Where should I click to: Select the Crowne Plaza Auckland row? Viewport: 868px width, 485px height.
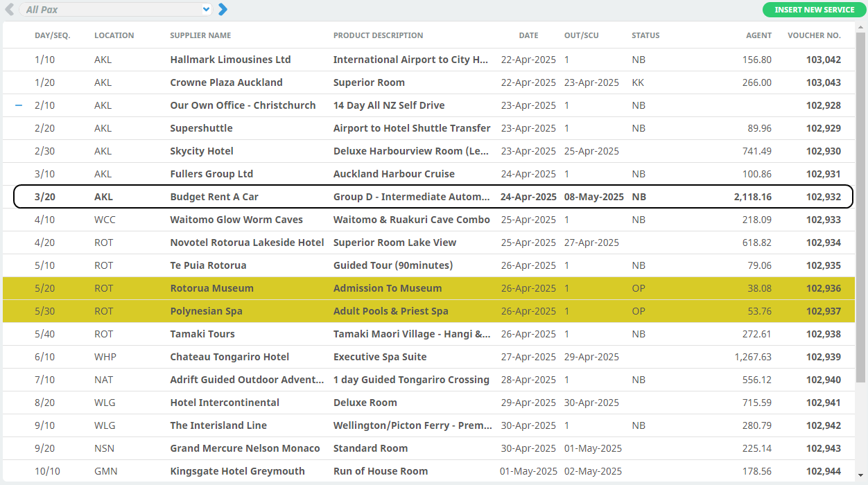pos(226,82)
